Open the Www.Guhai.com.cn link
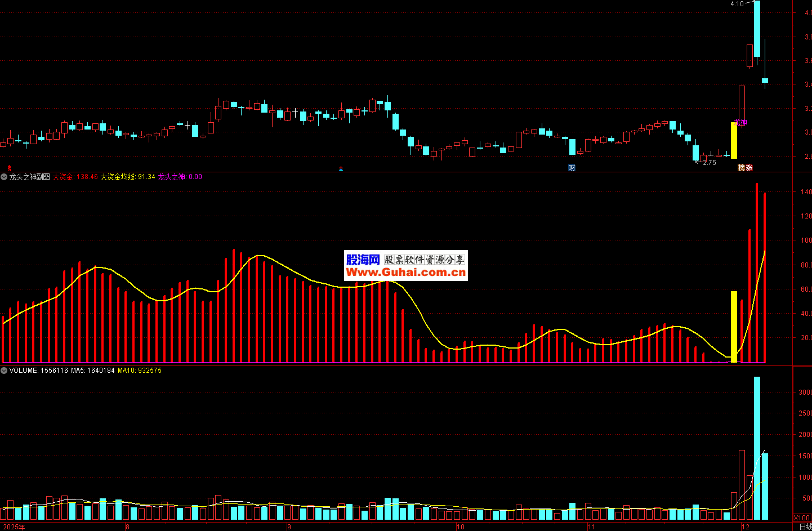 click(405, 273)
